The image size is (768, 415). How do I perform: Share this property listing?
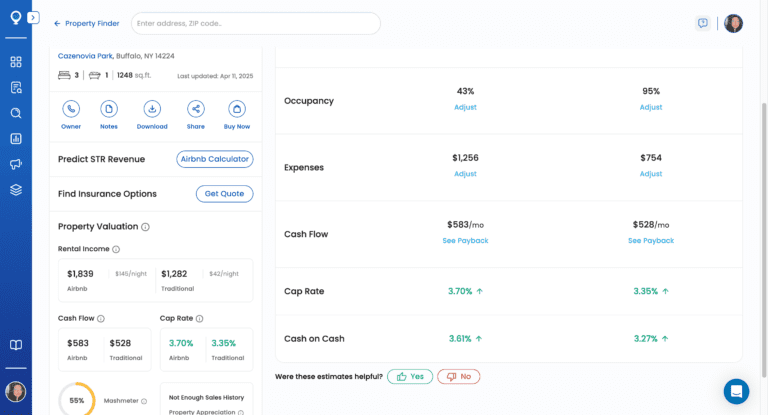[x=196, y=109]
